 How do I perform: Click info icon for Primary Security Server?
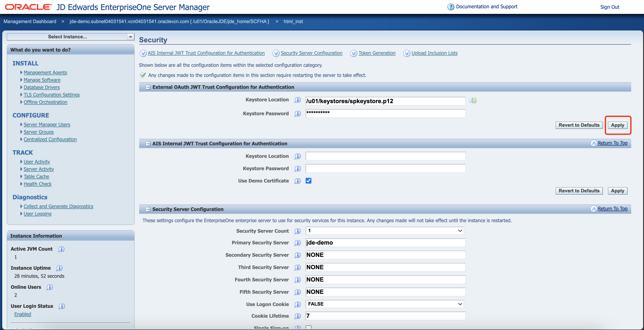tap(298, 243)
